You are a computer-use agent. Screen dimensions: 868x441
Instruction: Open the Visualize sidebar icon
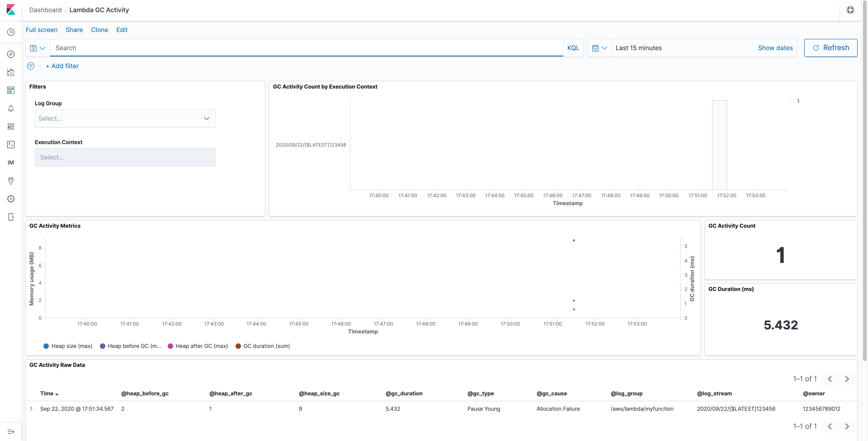[x=11, y=72]
